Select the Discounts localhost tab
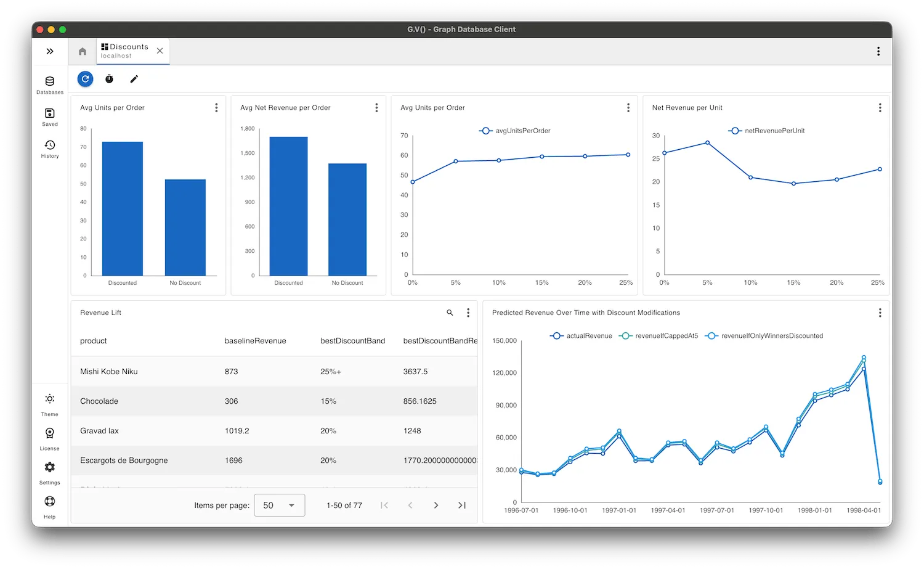 tap(132, 51)
